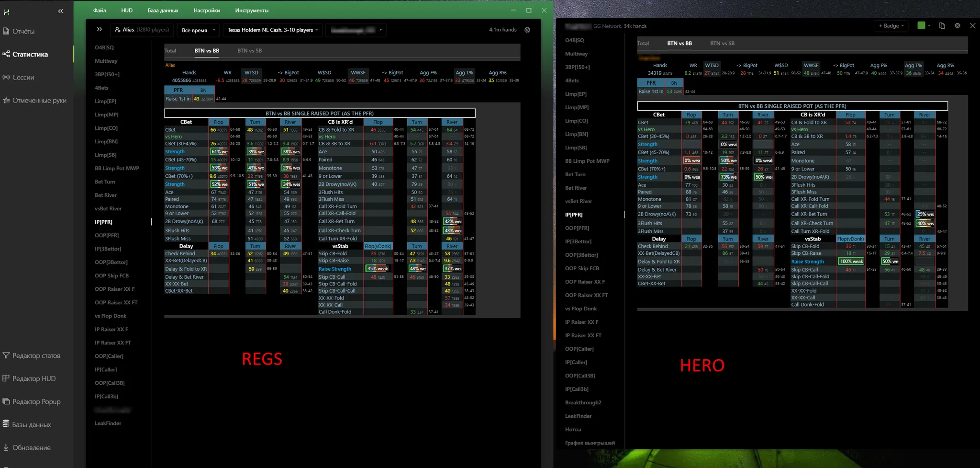Viewport: 980px width, 468px height.
Task: Open the Статистика section
Action: click(25, 54)
